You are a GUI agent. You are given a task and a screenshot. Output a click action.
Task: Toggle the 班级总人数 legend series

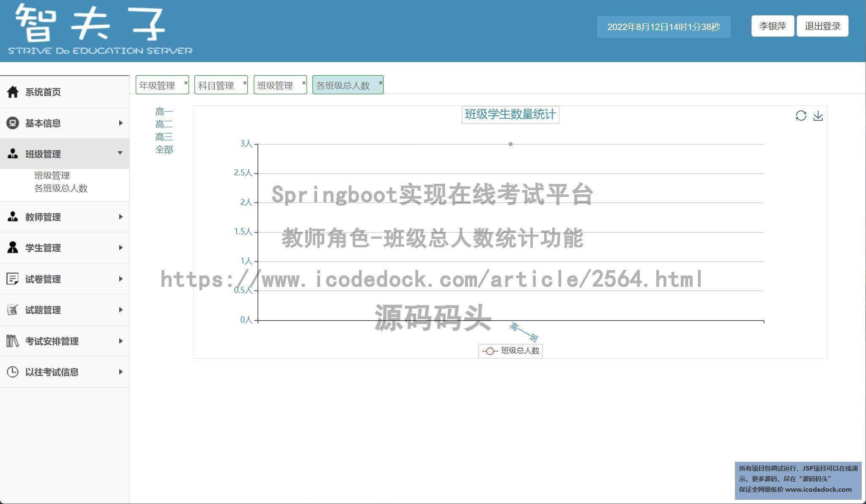tap(510, 351)
